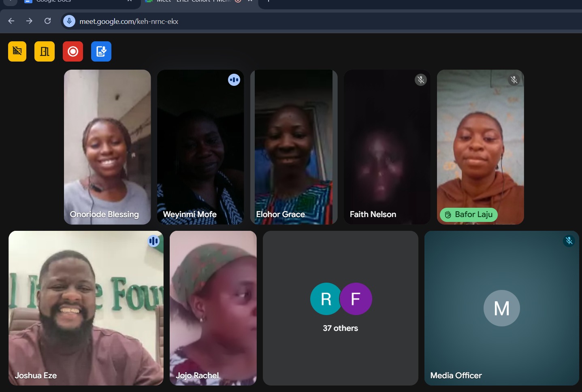
Task: Click Faith Nelson's muted microphone icon
Action: click(x=421, y=80)
